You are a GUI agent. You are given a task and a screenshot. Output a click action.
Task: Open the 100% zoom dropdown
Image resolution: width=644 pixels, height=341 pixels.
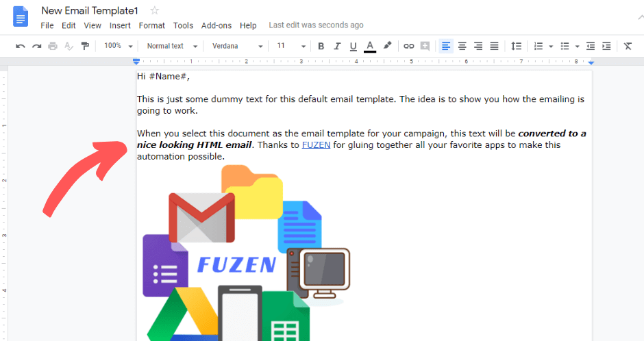tap(119, 46)
